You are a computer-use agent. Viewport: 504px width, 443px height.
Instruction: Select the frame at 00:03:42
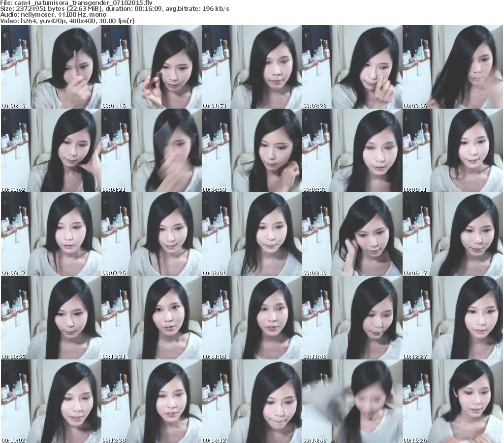coord(51,150)
